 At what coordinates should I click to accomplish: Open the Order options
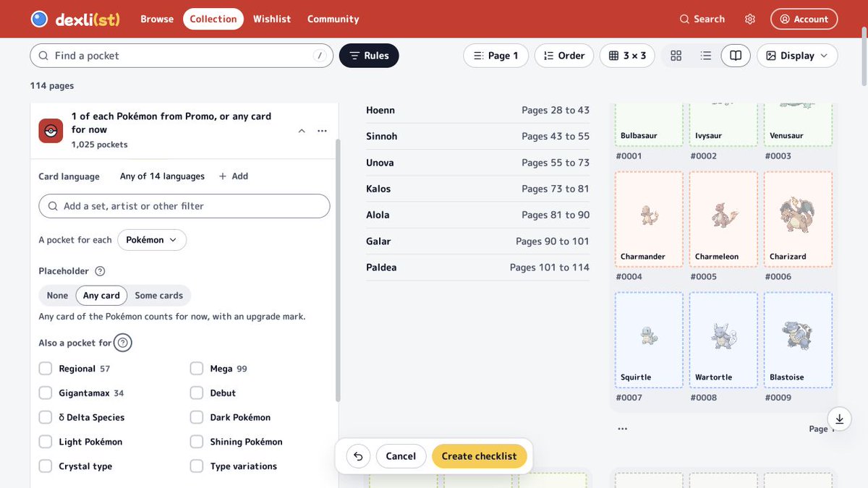[564, 56]
